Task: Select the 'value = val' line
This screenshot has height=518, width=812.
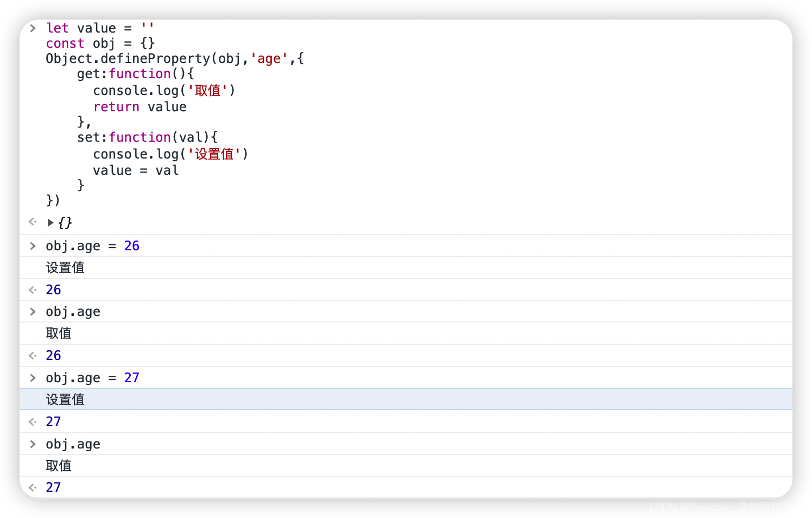Action: coord(136,170)
